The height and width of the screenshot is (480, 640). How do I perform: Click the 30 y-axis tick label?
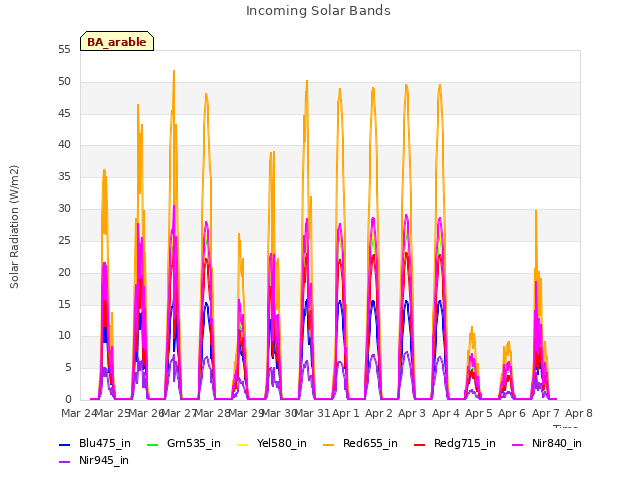pos(64,209)
